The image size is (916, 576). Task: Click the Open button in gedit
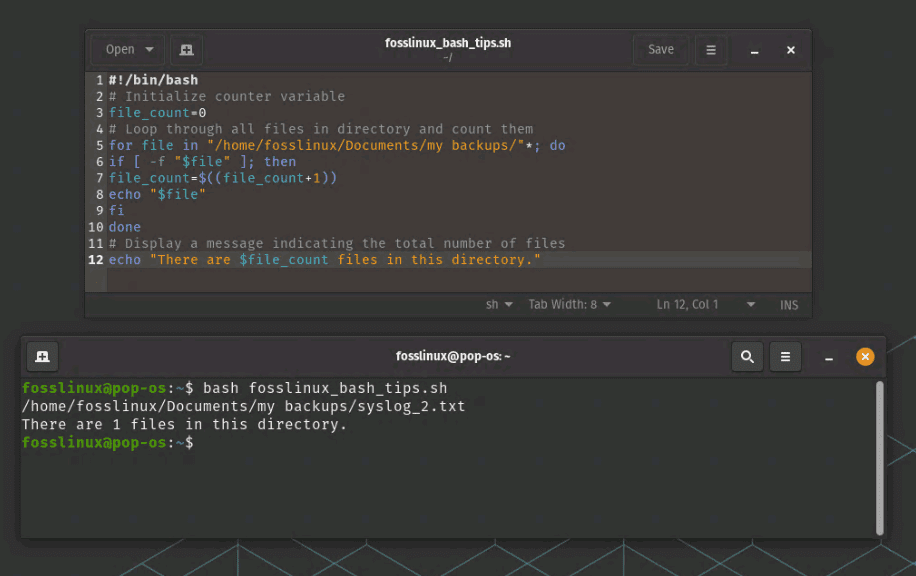pos(119,49)
